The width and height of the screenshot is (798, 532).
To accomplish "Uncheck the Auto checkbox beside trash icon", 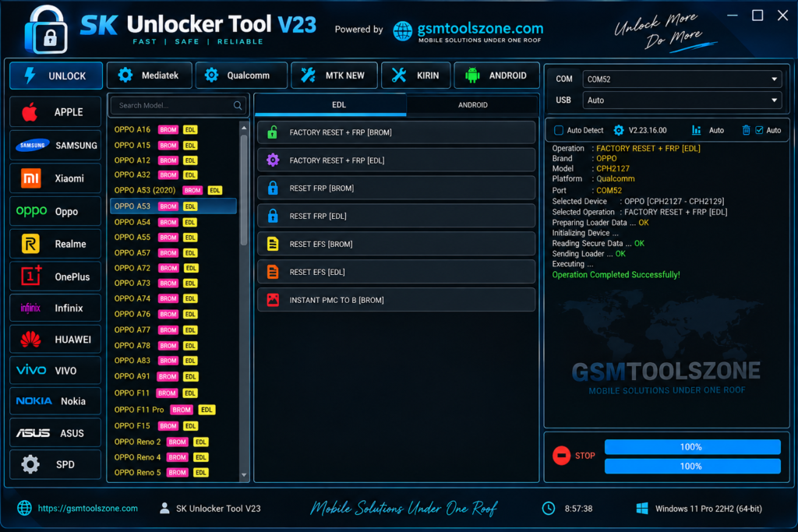I will pyautogui.click(x=759, y=130).
